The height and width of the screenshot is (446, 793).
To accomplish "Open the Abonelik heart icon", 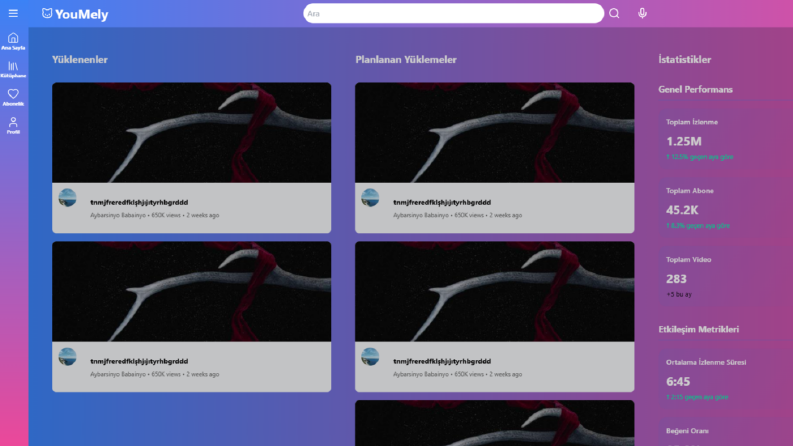I will [x=13, y=98].
